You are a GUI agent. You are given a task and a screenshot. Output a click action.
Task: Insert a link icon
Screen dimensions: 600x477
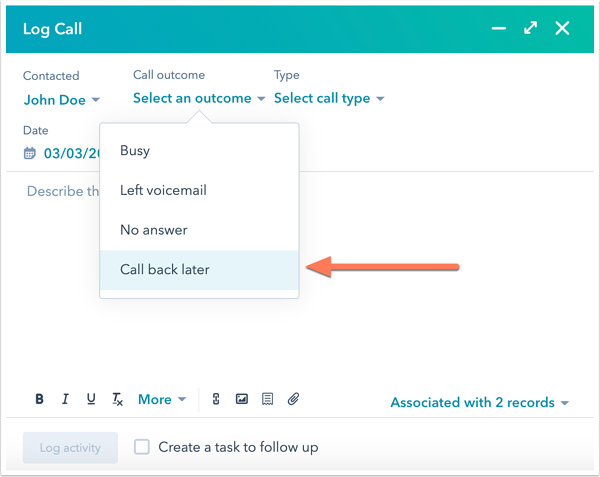215,399
